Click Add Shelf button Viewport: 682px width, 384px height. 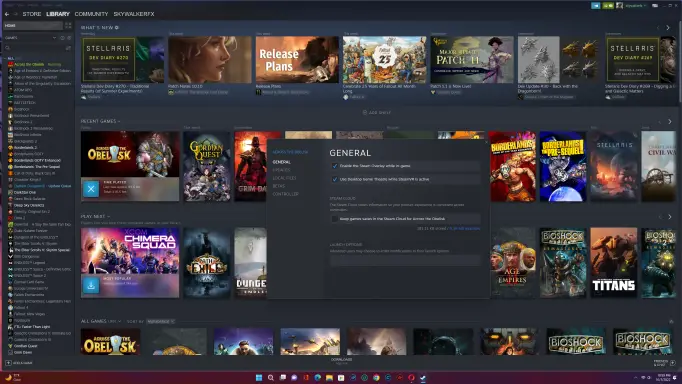tap(377, 112)
